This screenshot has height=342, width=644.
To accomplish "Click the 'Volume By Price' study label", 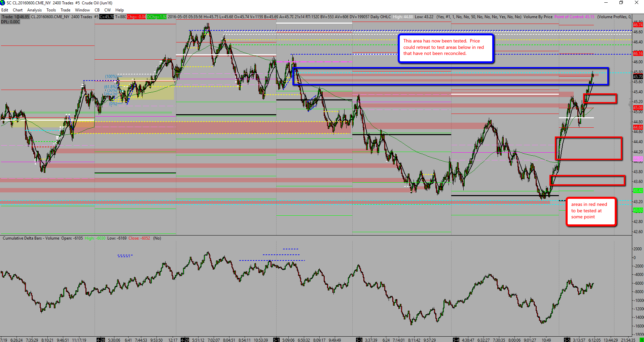I will (538, 17).
